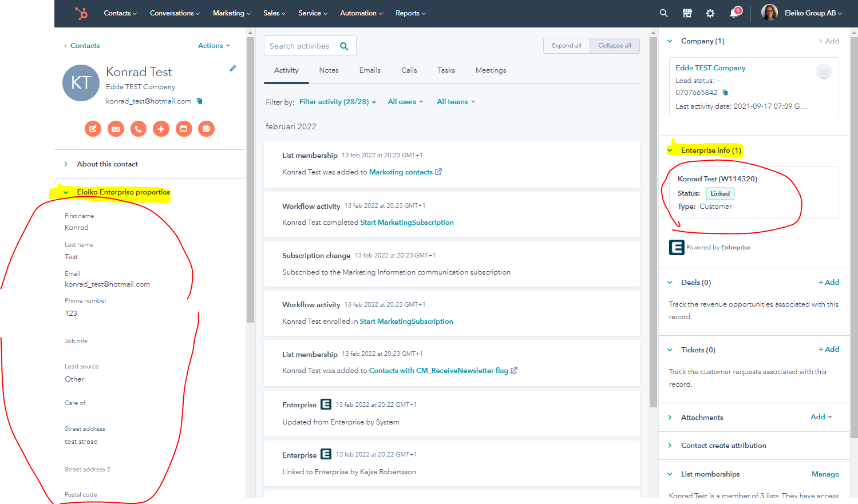
Task: Click the orange phone call icon
Action: pos(139,129)
